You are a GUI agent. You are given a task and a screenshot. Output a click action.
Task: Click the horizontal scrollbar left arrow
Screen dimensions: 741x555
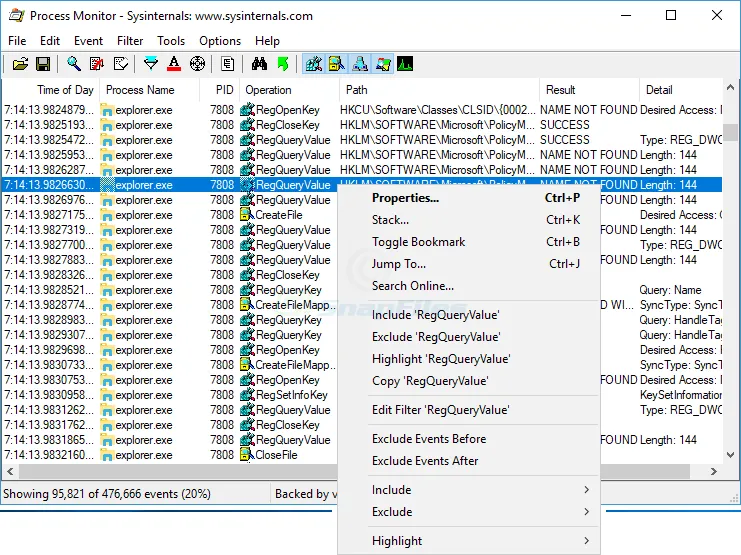point(10,471)
